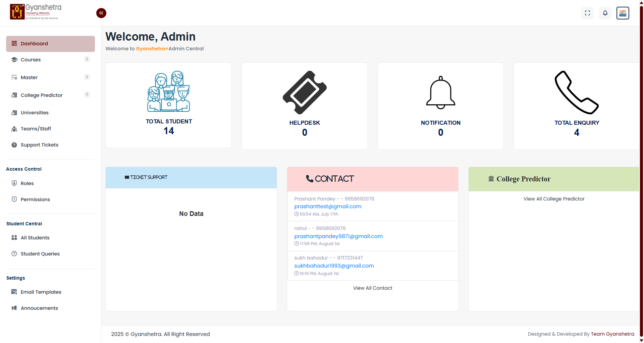Viewport: 644px width, 343px height.
Task: Open Annoucements settings
Action: (x=50, y=308)
